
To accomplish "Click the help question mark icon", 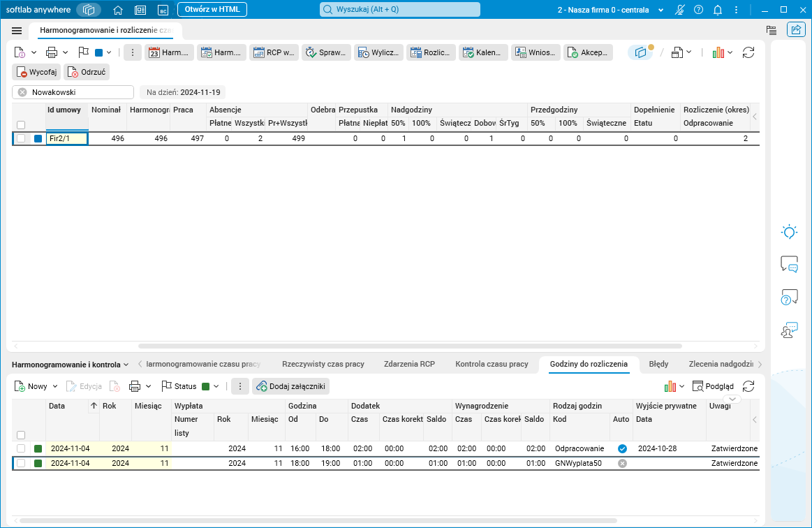I will 699,10.
